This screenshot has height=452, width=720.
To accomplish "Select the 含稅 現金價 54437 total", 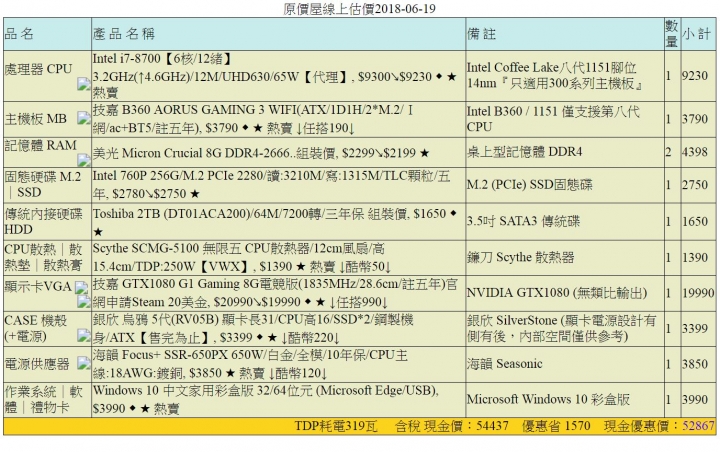I will coord(451,426).
